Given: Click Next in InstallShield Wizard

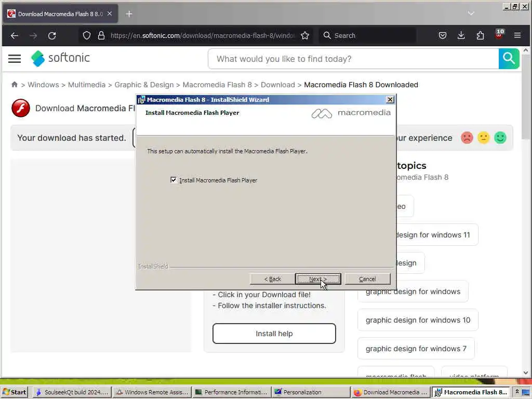Looking at the screenshot, I should [318, 279].
